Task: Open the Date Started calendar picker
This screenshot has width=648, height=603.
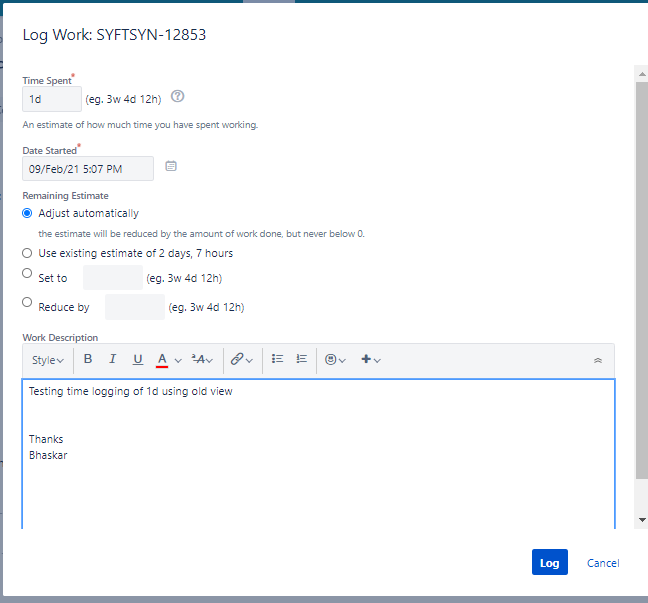Action: coord(171,166)
